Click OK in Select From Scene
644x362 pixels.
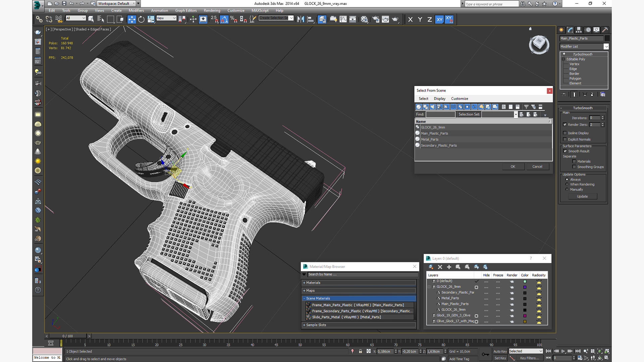[513, 167]
